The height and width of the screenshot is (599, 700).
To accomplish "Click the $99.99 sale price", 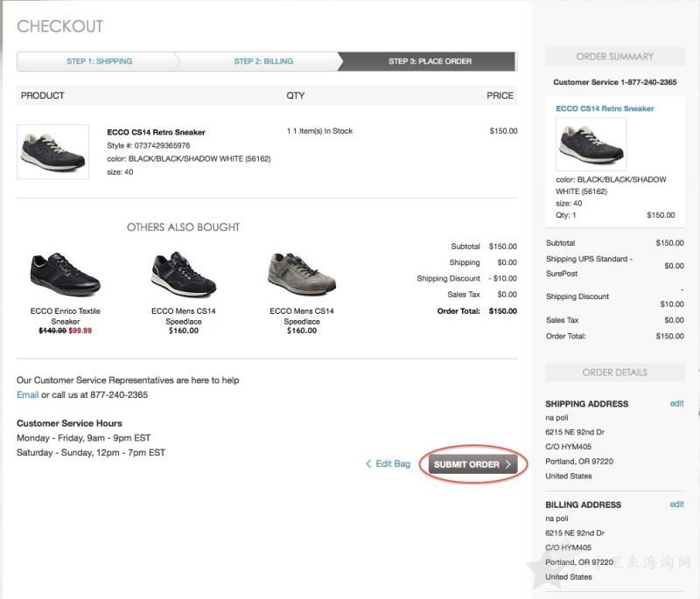I will pyautogui.click(x=80, y=331).
